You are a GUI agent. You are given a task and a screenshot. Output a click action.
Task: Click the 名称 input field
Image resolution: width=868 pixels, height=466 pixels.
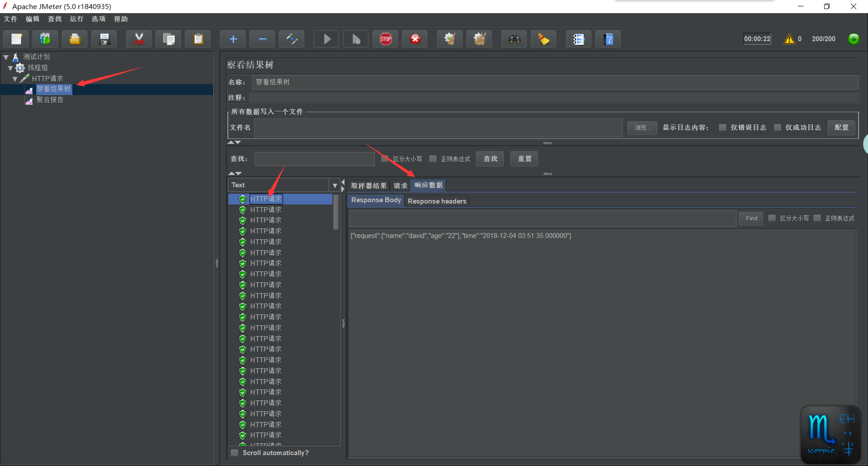coord(555,82)
